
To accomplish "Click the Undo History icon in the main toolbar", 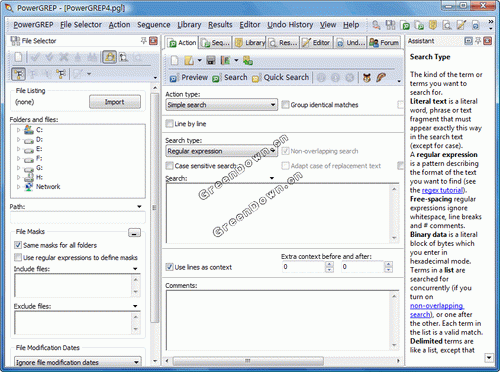I will pos(476,25).
